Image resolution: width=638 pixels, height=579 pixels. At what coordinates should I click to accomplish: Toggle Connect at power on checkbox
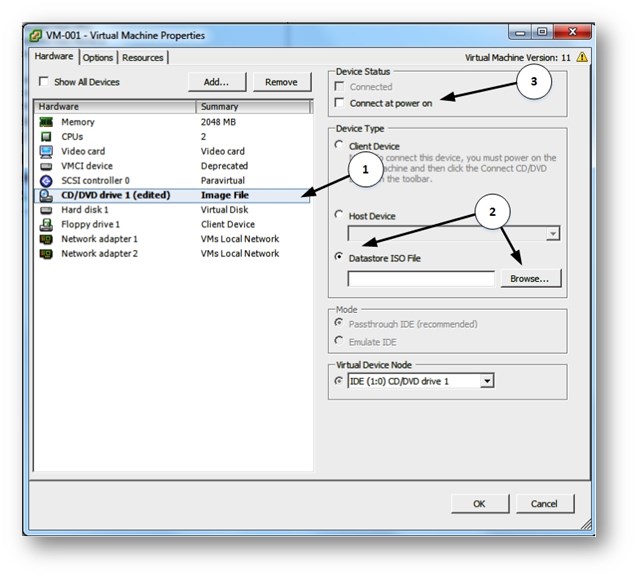tap(341, 103)
